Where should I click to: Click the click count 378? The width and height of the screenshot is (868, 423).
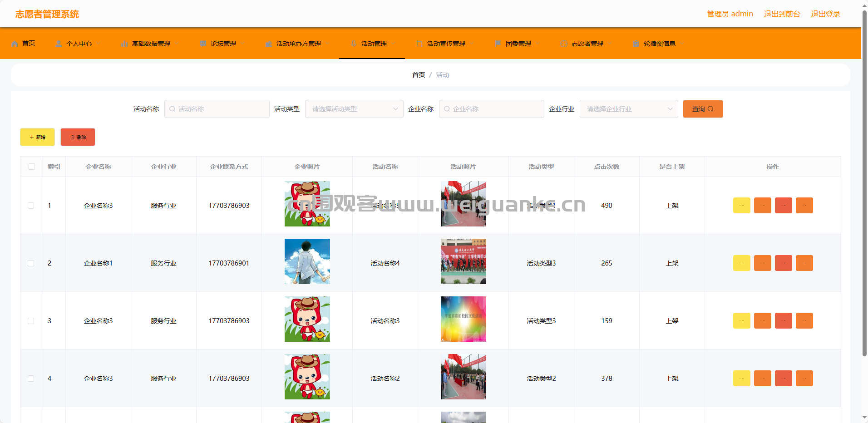pyautogui.click(x=607, y=379)
